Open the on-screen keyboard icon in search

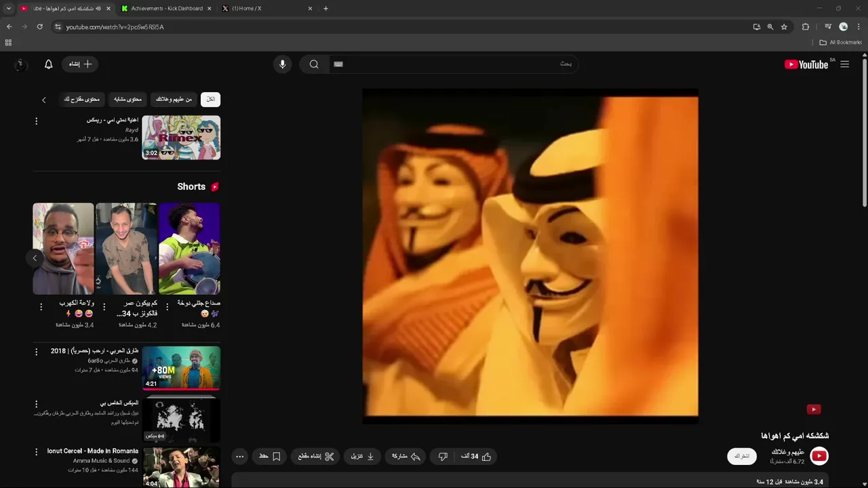click(x=338, y=64)
